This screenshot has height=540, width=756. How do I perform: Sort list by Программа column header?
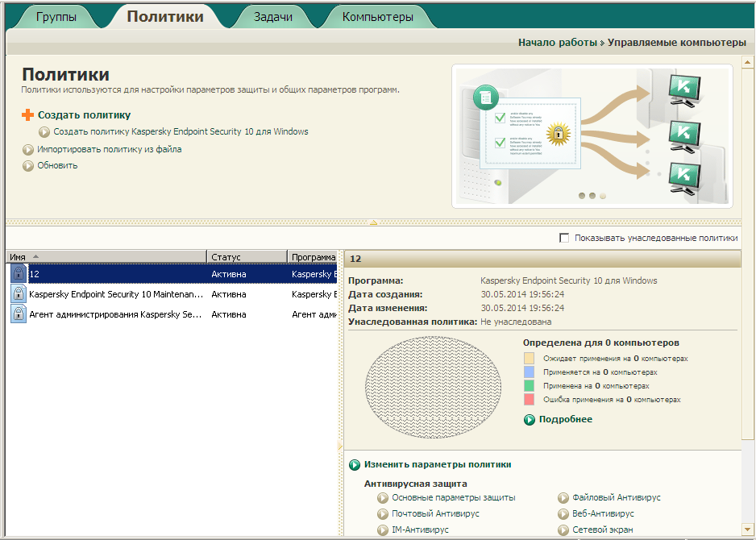click(x=313, y=257)
